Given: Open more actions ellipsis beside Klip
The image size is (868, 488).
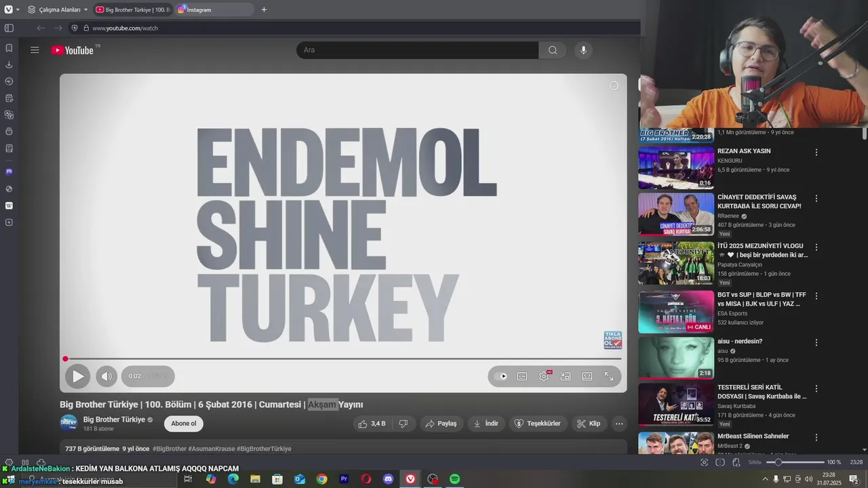Looking at the screenshot, I should pos(619,424).
